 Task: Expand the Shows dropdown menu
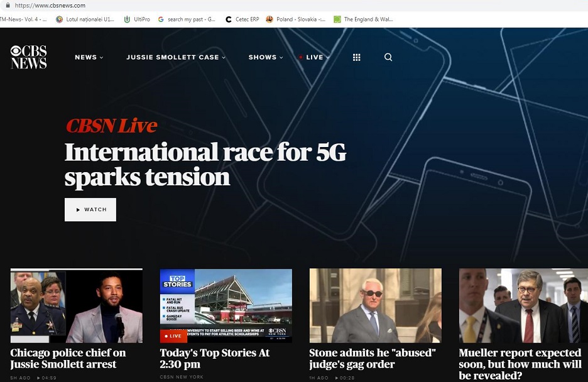tap(266, 57)
